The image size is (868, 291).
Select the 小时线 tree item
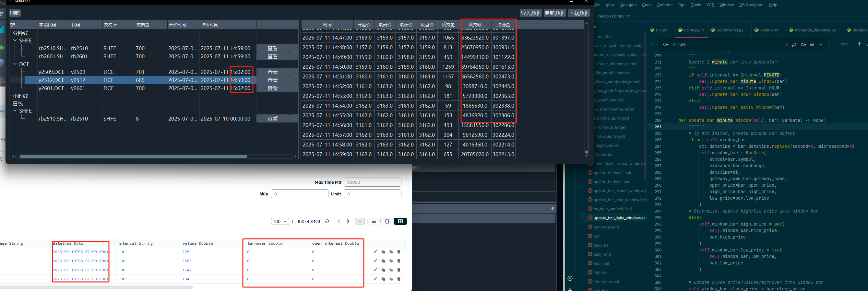point(20,96)
